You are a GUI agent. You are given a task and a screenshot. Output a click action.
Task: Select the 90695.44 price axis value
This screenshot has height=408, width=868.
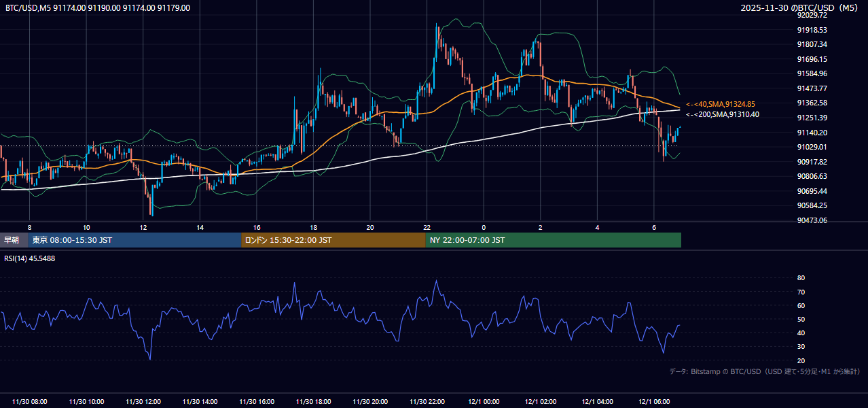pos(812,191)
